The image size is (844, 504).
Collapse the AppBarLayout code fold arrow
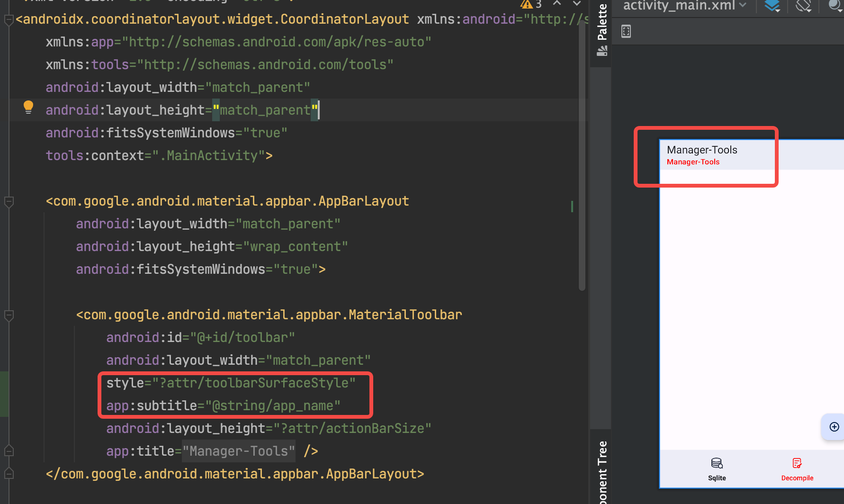(9, 202)
